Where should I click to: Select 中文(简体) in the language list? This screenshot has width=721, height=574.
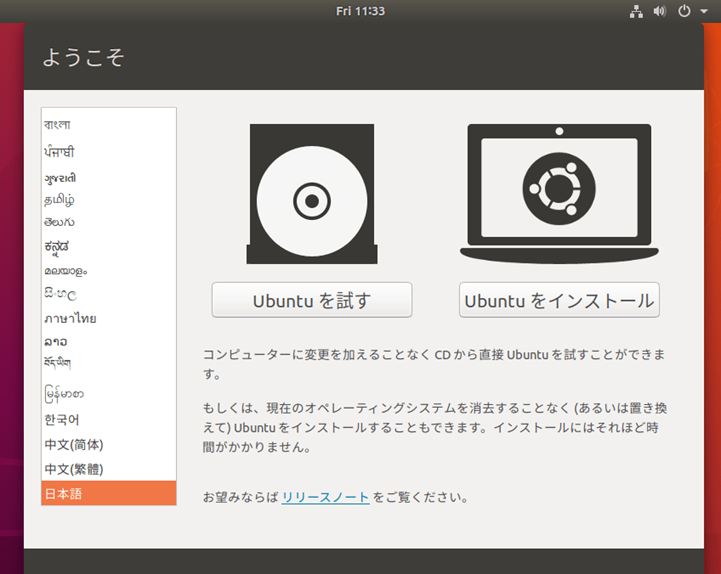pyautogui.click(x=109, y=445)
